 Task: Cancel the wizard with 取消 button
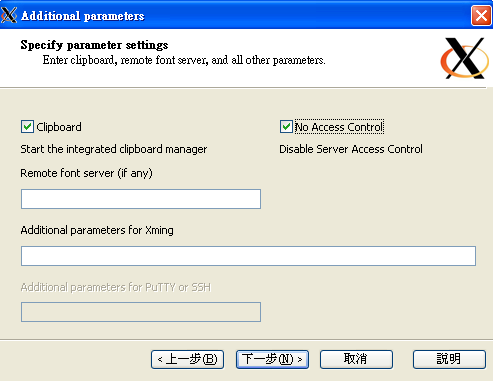click(x=356, y=359)
